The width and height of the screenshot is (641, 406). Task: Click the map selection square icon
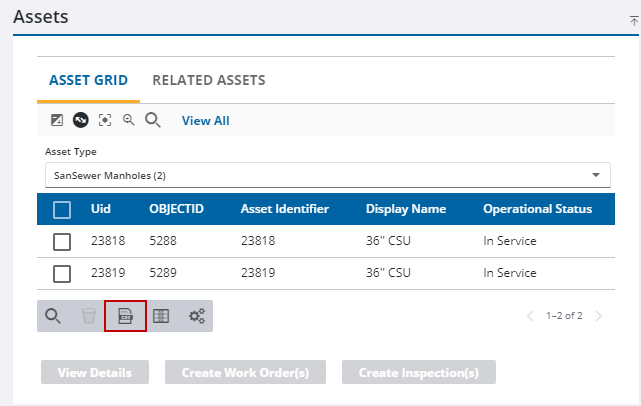click(x=57, y=120)
